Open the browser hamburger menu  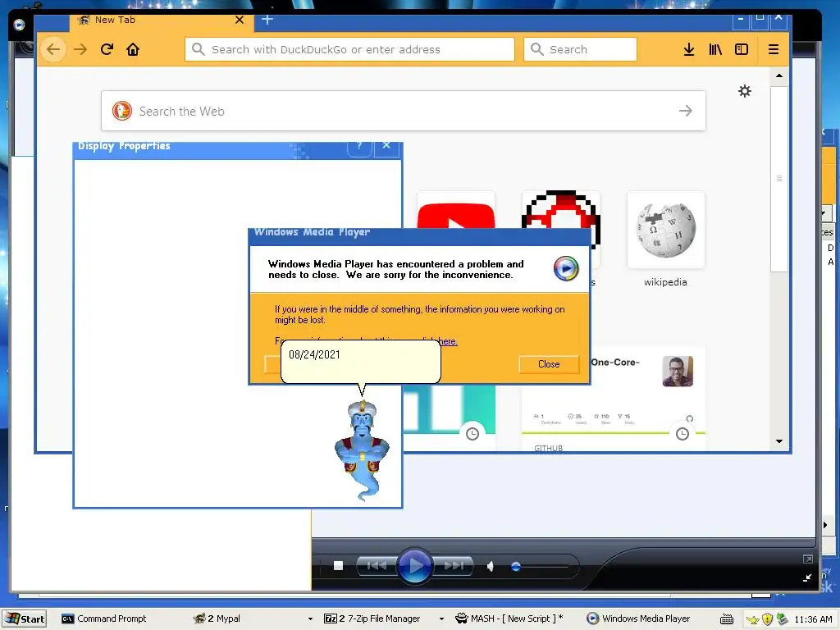(x=773, y=49)
